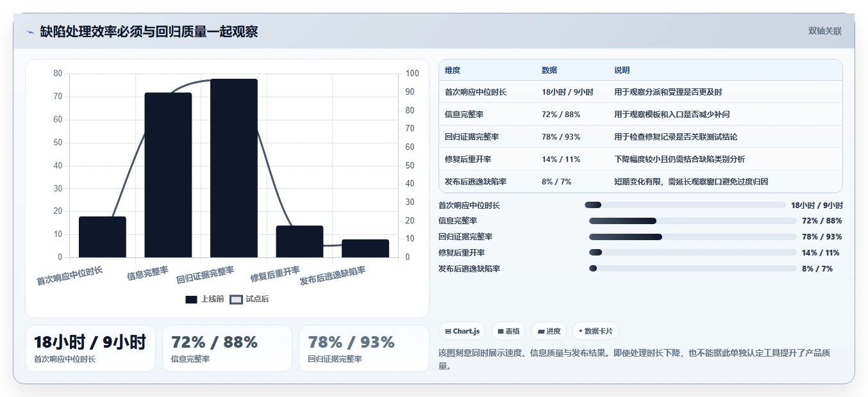
Task: Select the 修复后重开率 bar in chart
Action: coord(299,241)
